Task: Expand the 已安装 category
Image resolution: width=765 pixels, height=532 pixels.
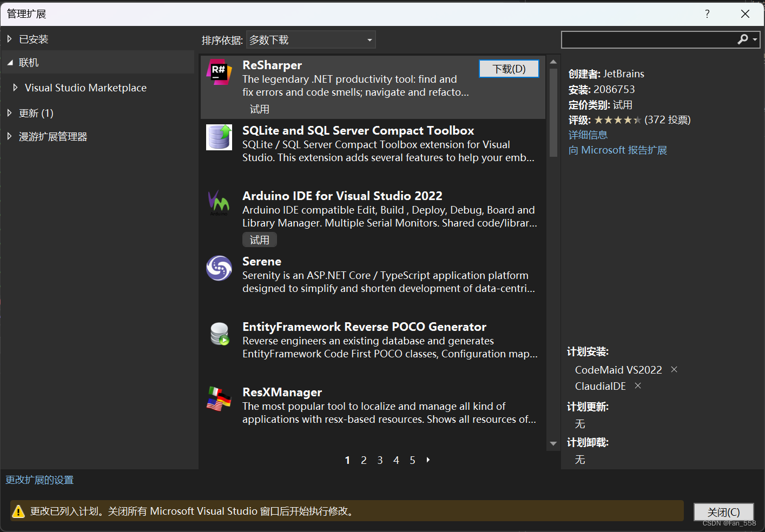Action: 9,39
